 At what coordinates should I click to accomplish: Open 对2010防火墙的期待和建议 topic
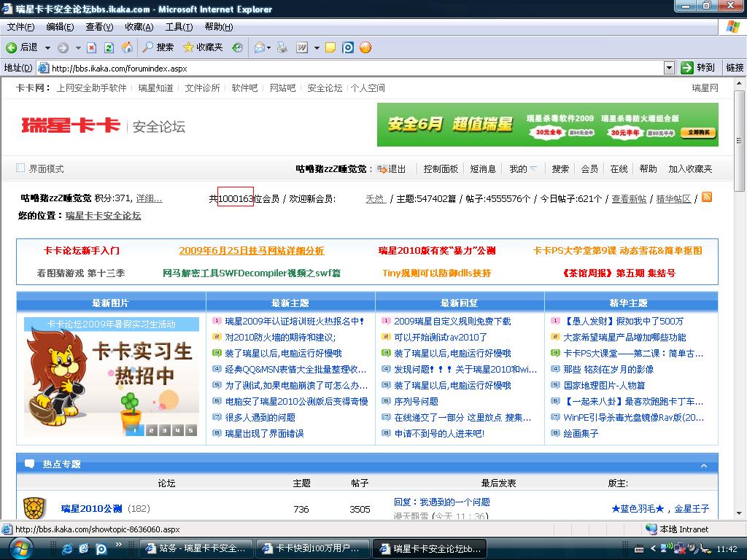click(280, 337)
